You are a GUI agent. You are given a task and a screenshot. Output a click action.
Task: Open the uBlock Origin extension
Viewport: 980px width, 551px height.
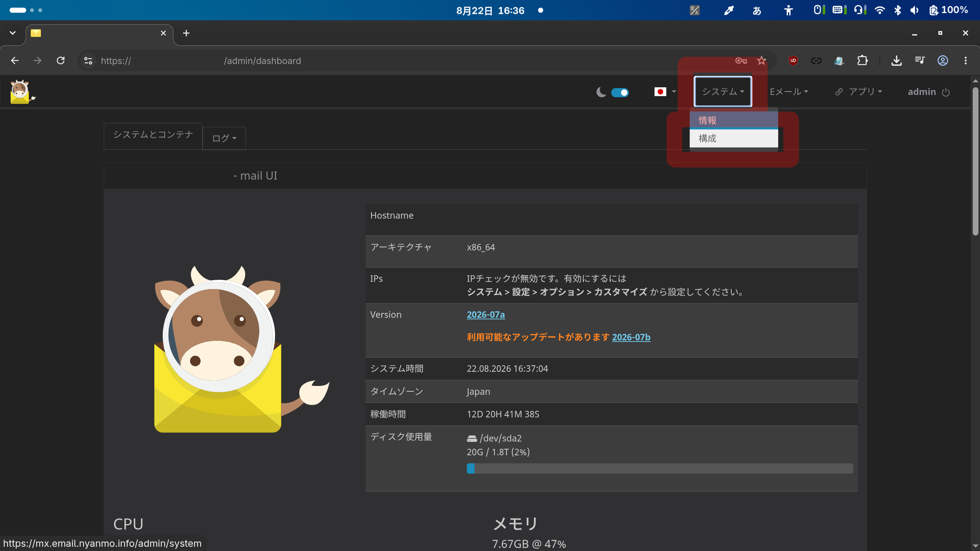793,60
